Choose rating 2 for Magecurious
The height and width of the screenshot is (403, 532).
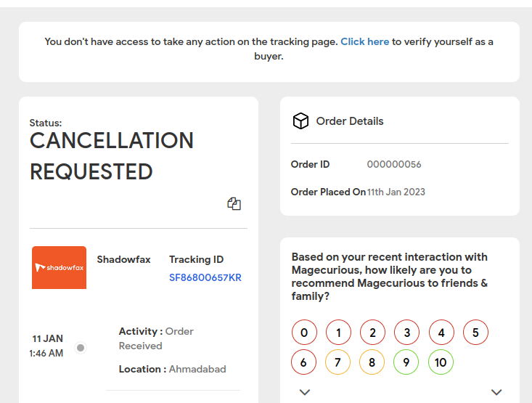pyautogui.click(x=372, y=333)
